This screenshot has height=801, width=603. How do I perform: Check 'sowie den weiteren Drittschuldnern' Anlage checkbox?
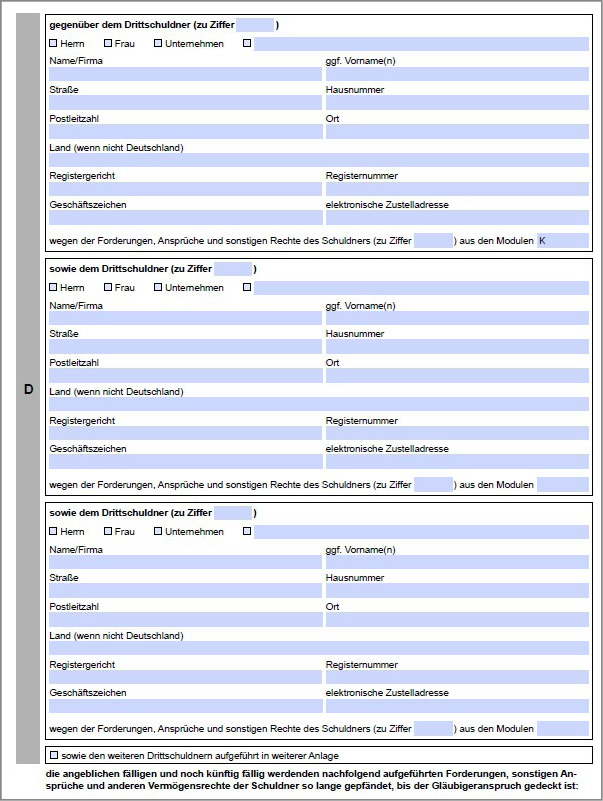[x=54, y=755]
